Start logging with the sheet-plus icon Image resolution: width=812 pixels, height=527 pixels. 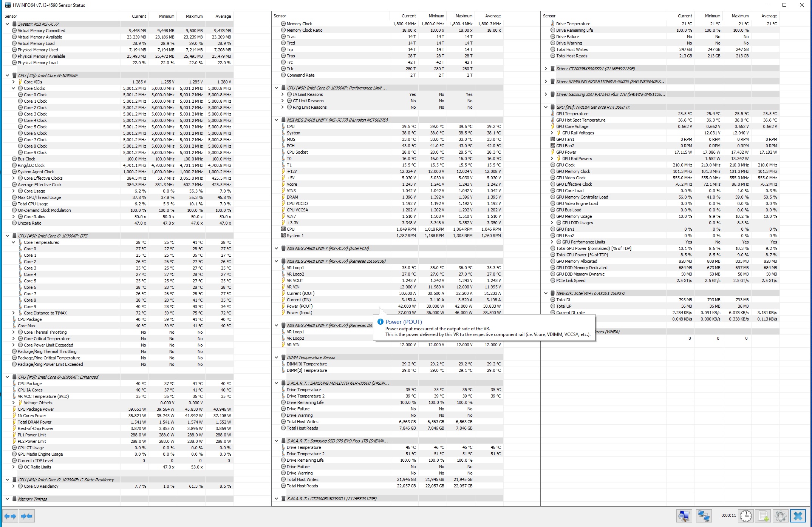(x=763, y=516)
